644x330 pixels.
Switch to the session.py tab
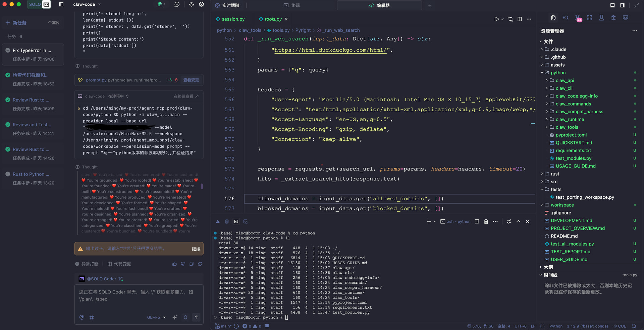(x=233, y=19)
